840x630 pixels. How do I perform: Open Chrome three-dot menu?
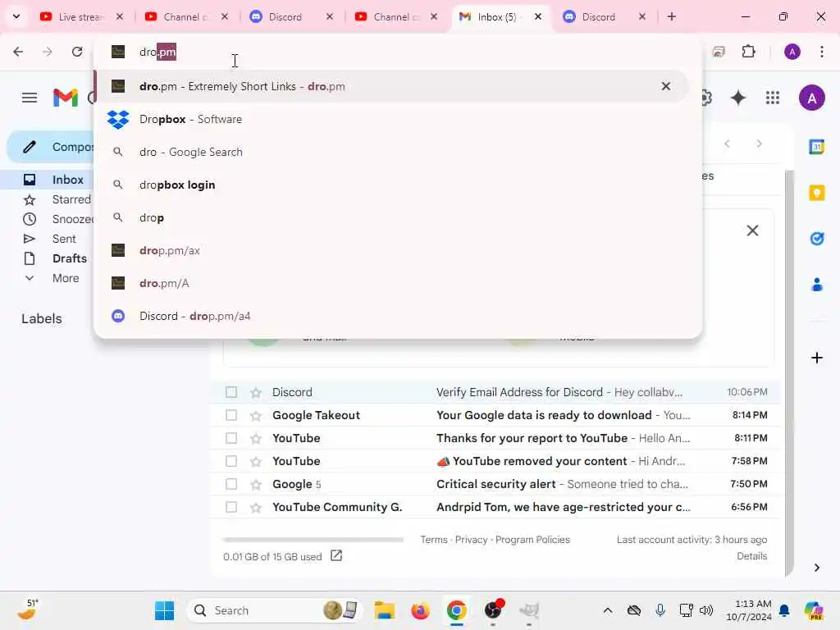(x=822, y=52)
